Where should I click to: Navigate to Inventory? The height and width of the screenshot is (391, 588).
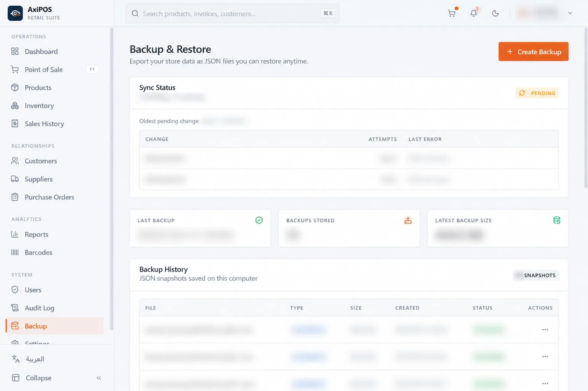[x=55, y=106]
